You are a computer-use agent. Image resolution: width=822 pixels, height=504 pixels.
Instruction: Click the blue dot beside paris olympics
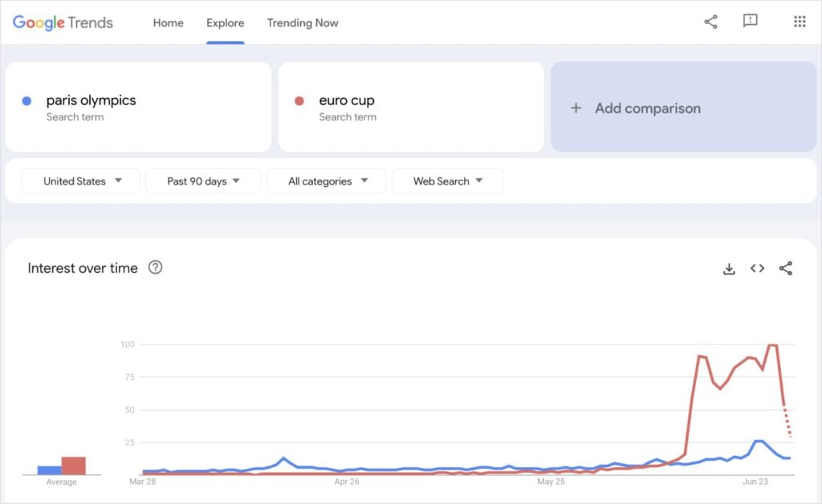[26, 100]
